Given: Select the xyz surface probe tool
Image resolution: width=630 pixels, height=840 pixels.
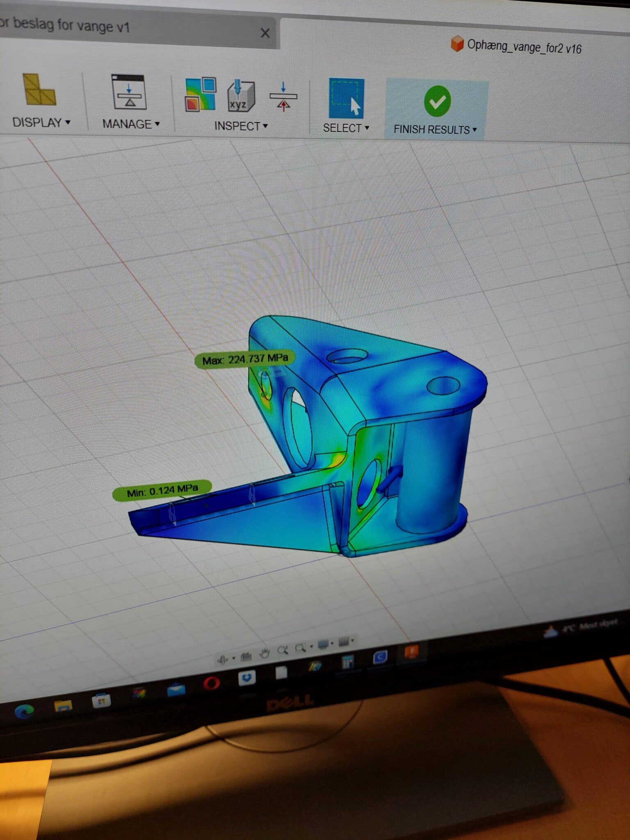Looking at the screenshot, I should coord(241,96).
